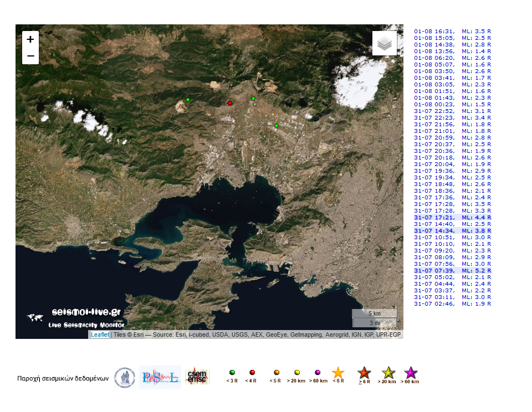
Task: Click yellow >20 km legend dot
Action: (297, 372)
